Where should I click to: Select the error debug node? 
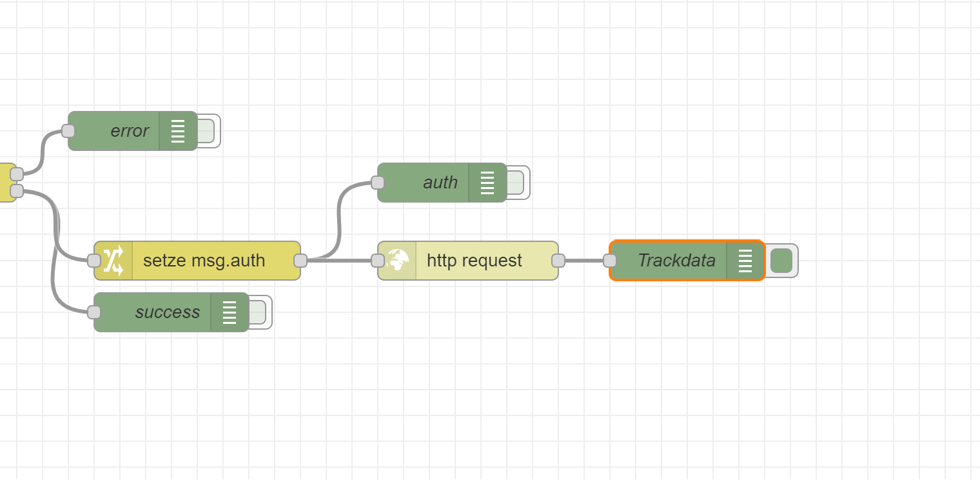(x=132, y=131)
